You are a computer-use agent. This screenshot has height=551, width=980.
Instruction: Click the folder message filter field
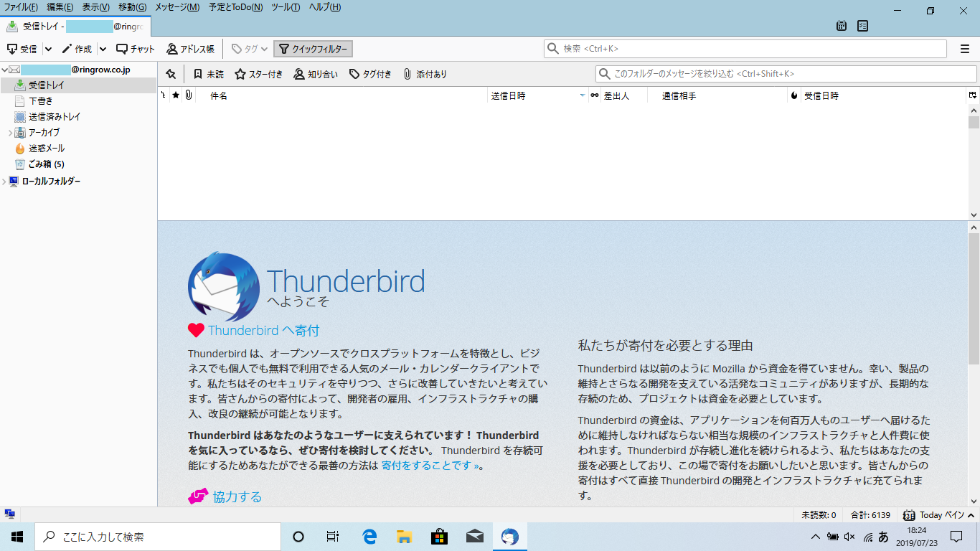[786, 74]
